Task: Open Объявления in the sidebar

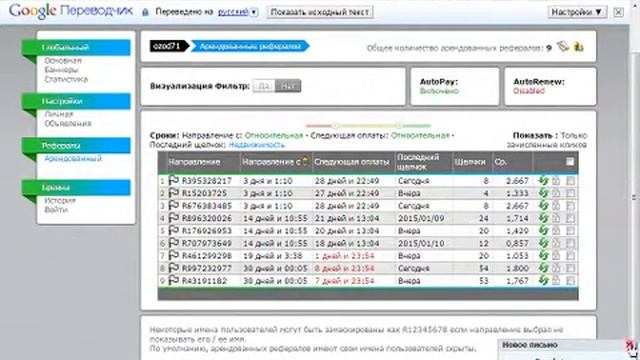Action: [x=68, y=123]
